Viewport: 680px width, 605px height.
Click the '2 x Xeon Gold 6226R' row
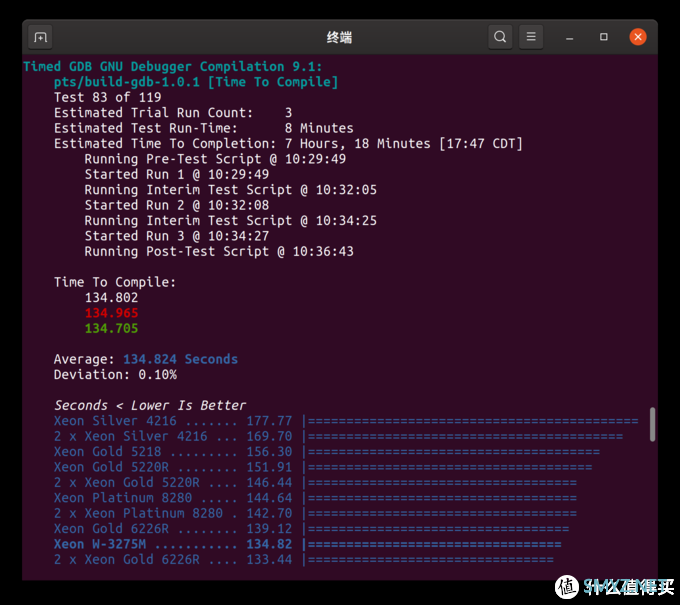(x=304, y=559)
